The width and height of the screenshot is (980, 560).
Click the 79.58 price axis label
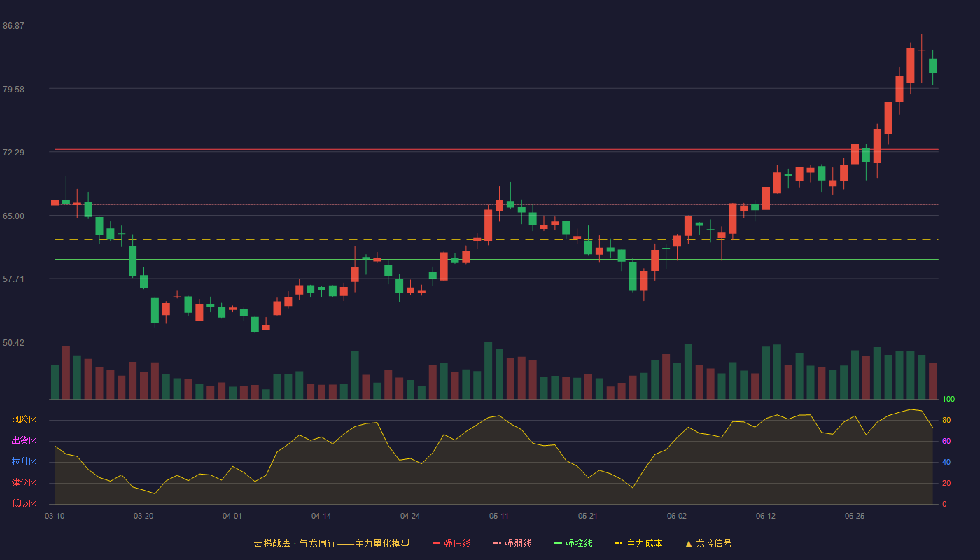point(13,90)
